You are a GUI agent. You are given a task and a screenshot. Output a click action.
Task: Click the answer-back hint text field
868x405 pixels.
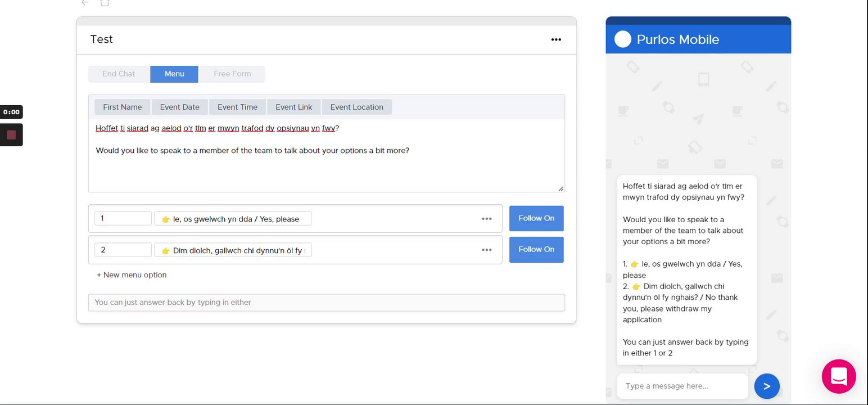click(326, 303)
